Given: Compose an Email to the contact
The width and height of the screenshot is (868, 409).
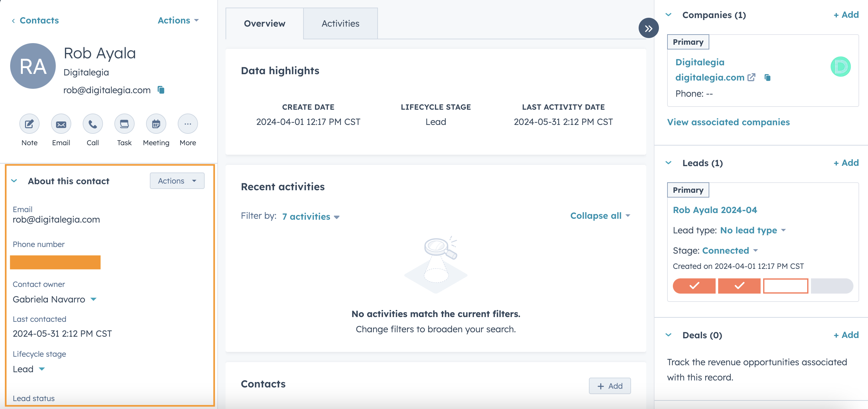Looking at the screenshot, I should 61,124.
